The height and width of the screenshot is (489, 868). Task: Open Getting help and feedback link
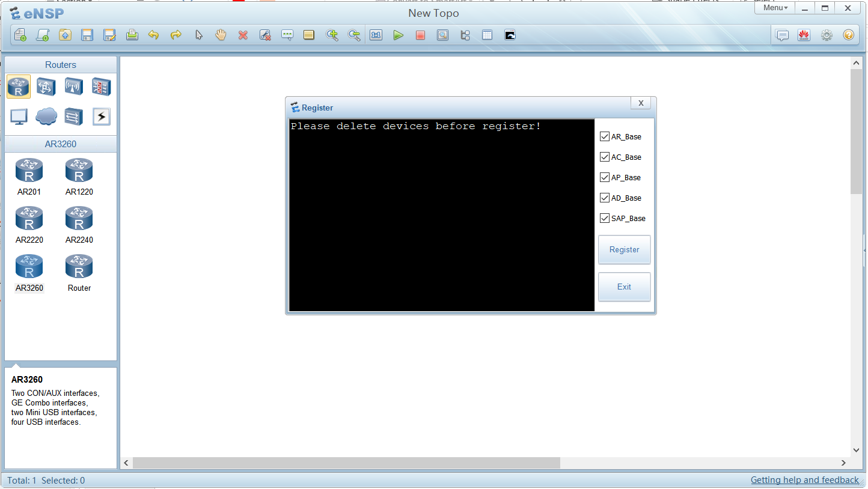coord(805,480)
